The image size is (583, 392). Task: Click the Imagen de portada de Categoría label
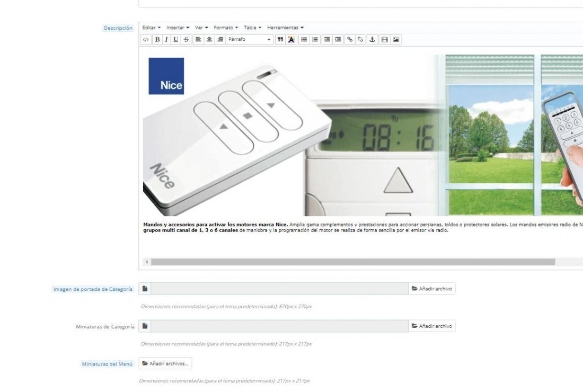pyautogui.click(x=93, y=289)
